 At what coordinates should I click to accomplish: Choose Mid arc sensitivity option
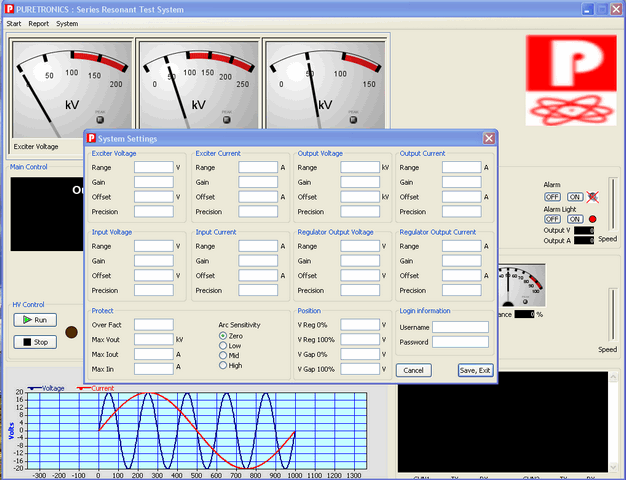[x=223, y=355]
